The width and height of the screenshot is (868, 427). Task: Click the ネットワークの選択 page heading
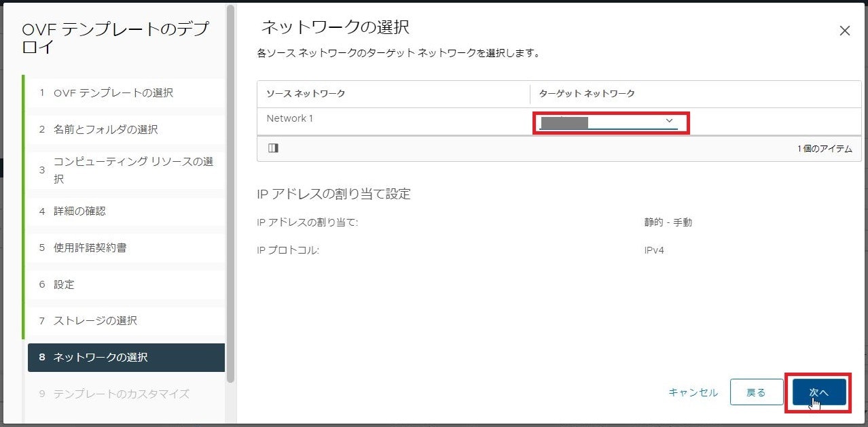[336, 27]
